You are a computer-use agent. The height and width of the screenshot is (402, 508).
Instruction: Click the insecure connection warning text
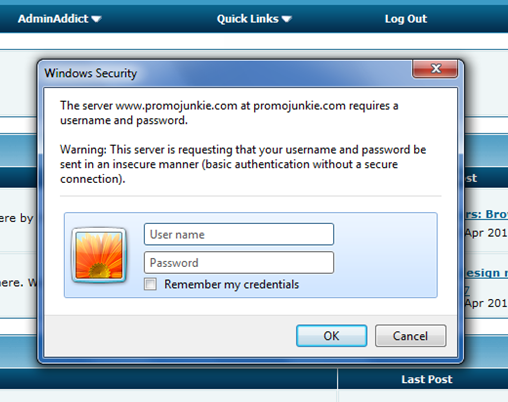(243, 164)
